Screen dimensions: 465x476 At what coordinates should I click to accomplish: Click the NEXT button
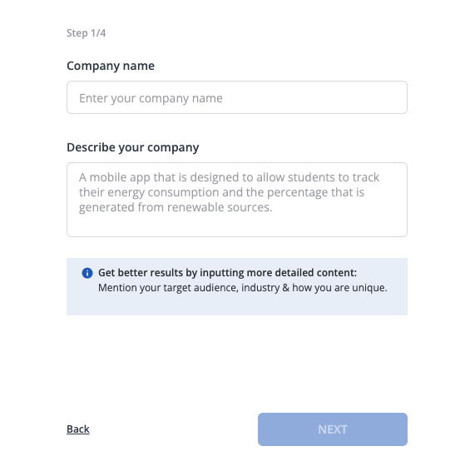click(x=333, y=429)
